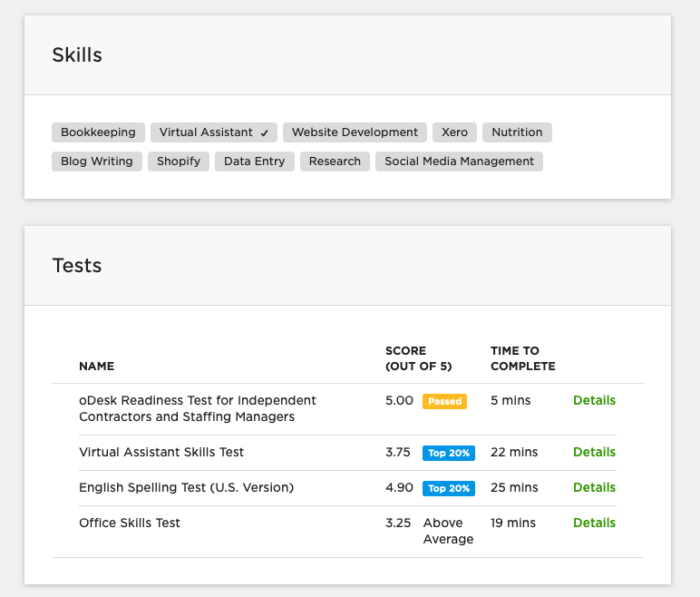
Task: View Details for Virtual Assistant Skills Test
Action: 594,452
